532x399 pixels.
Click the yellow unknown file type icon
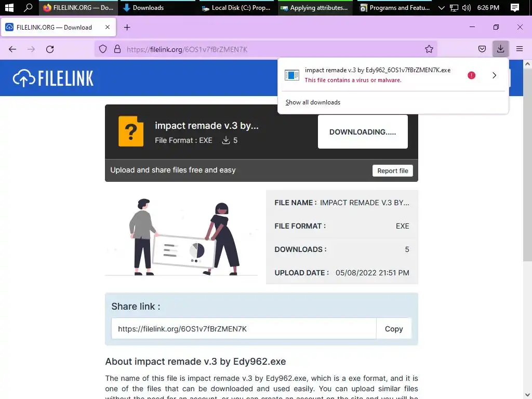click(x=131, y=131)
